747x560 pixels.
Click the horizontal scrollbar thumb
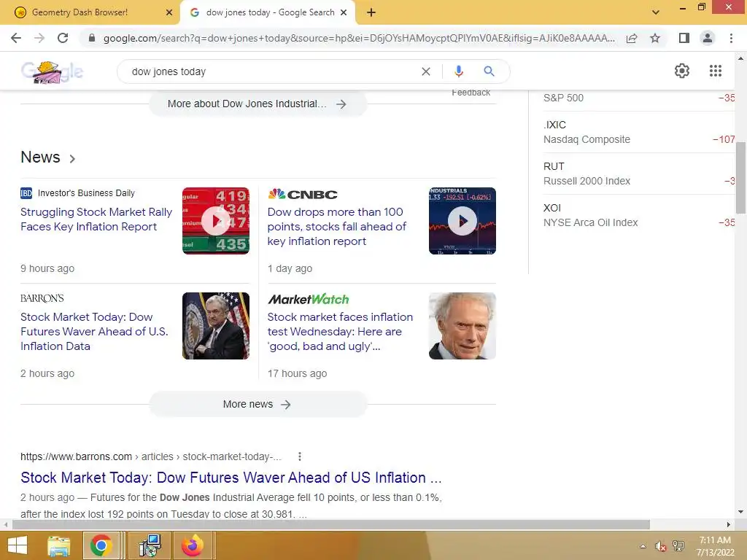point(330,525)
